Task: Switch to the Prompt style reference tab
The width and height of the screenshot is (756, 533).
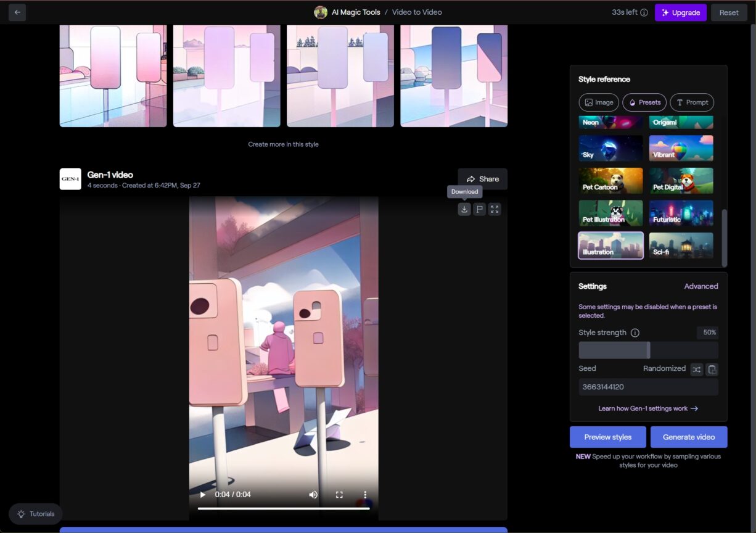Action: coord(691,102)
